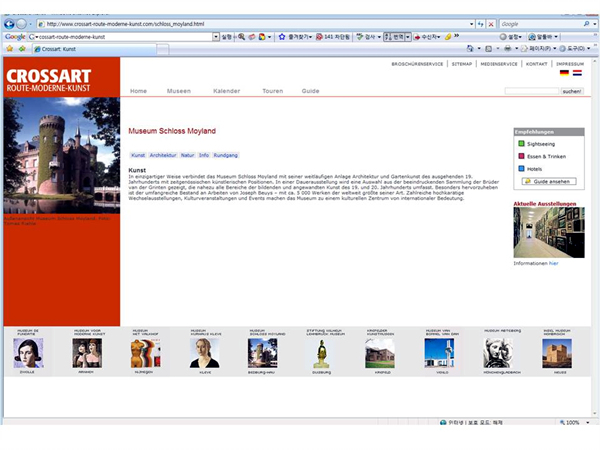Open the print options dropdown arrow

click(x=517, y=49)
